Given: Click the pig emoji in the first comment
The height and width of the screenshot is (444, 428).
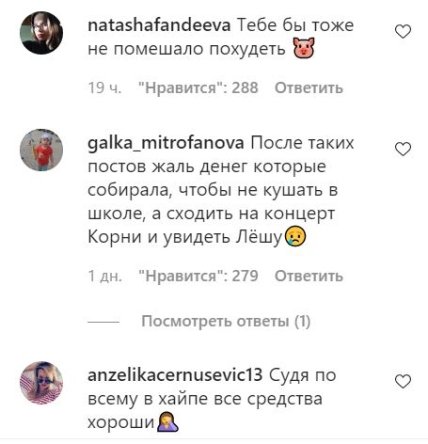Looking at the screenshot, I should click(x=303, y=49).
